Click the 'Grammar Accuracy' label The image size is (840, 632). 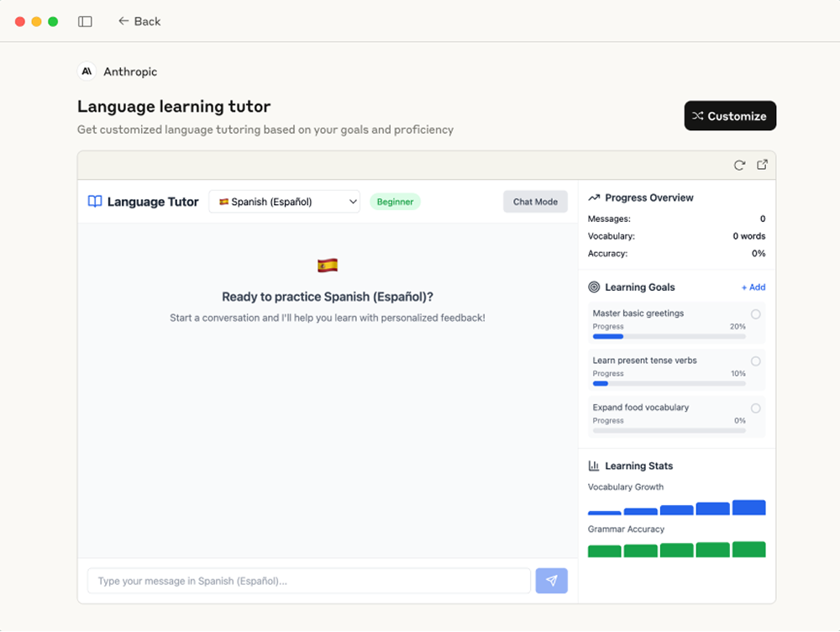click(626, 529)
